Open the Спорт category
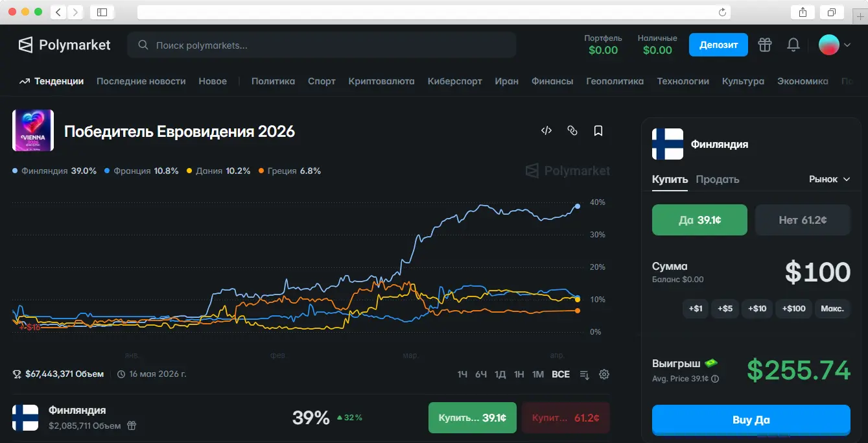This screenshot has height=443, width=868. click(322, 81)
